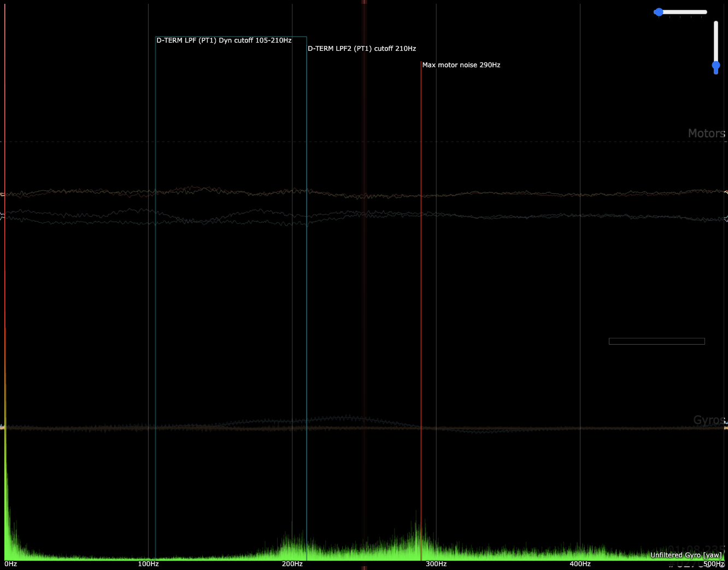Click the Gyros graph label
The width and height of the screenshot is (728, 570).
(x=709, y=420)
